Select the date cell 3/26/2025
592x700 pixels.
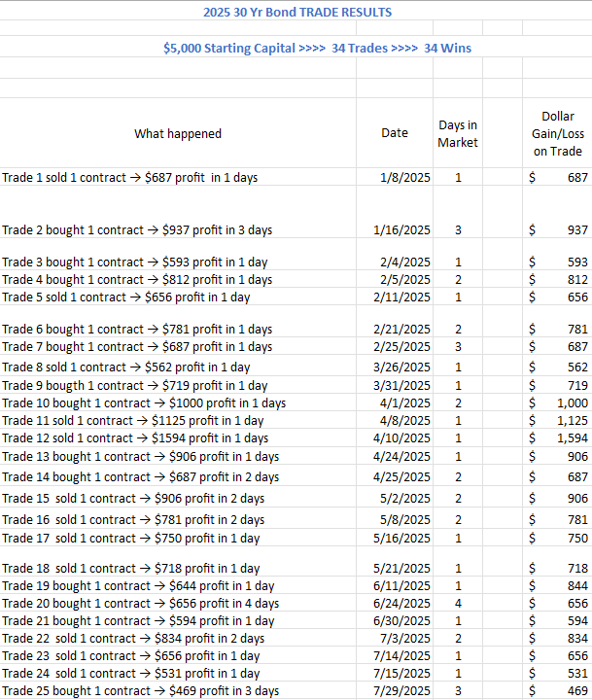[x=401, y=367]
